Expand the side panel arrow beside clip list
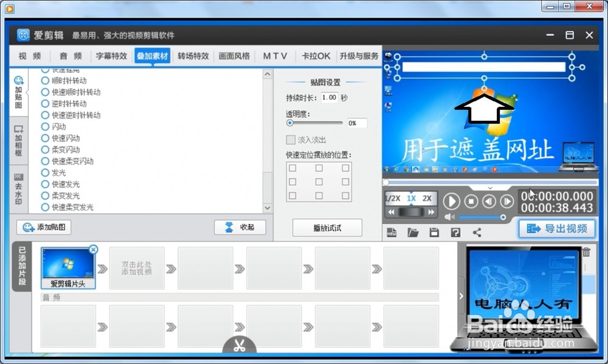The image size is (608, 364). click(x=461, y=296)
